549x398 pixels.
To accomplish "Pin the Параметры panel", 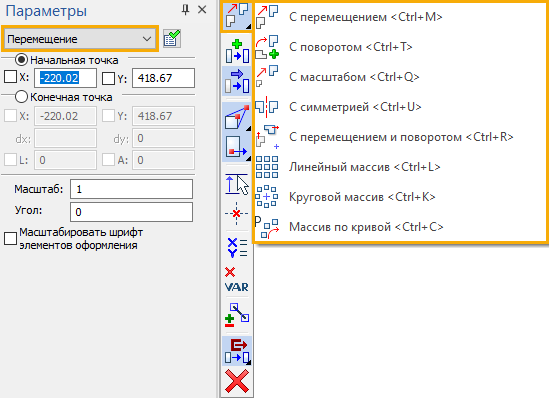I will [x=186, y=10].
